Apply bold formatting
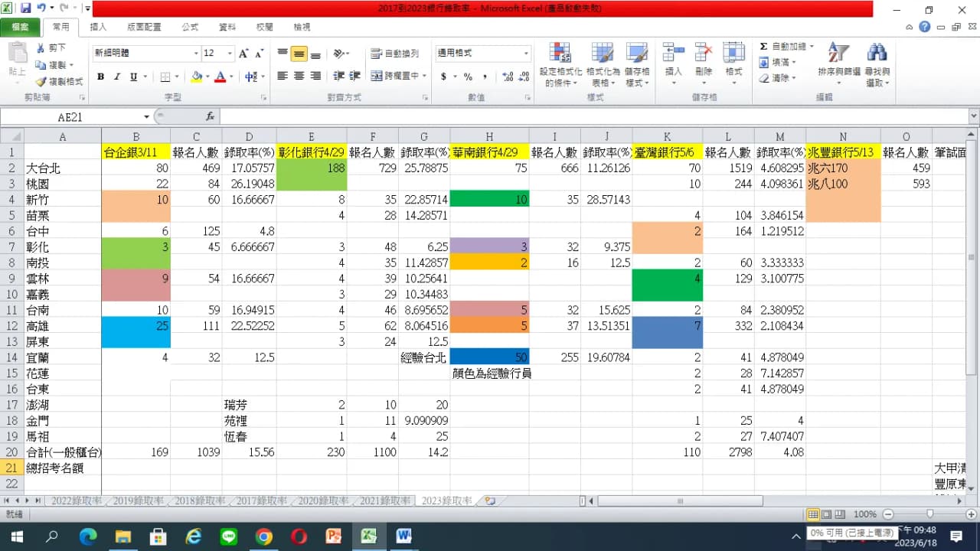 pyautogui.click(x=100, y=77)
